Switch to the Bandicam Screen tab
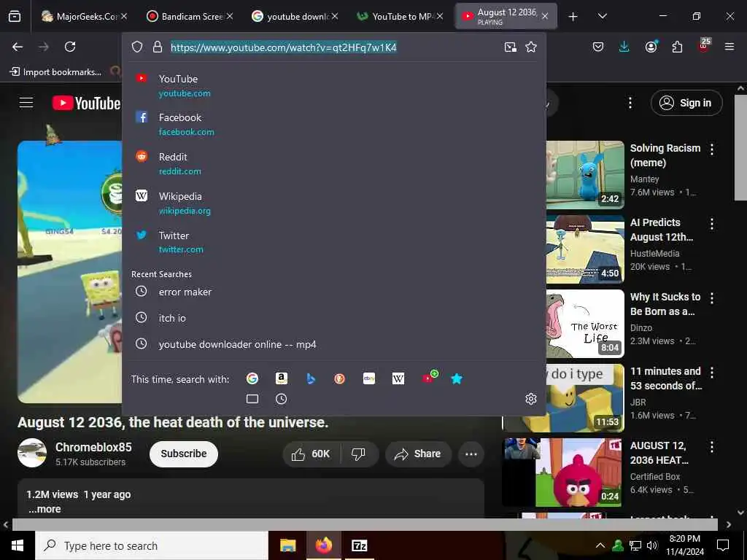 tap(189, 16)
